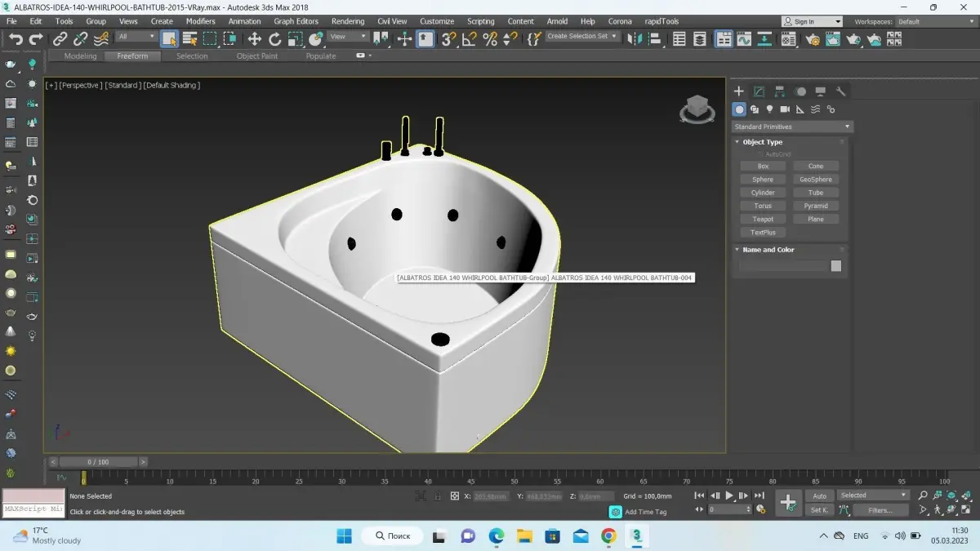This screenshot has height=551, width=980.
Task: Open the Modifiers menu
Action: pos(200,21)
